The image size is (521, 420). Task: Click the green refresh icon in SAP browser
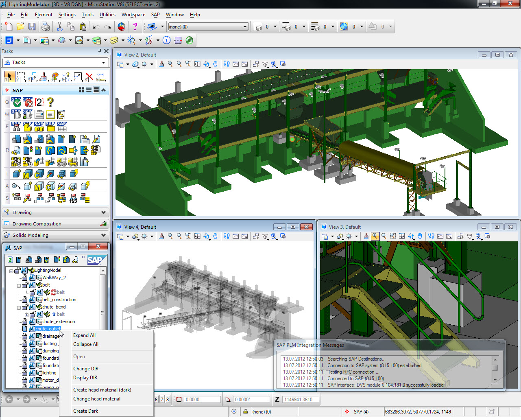point(10,260)
